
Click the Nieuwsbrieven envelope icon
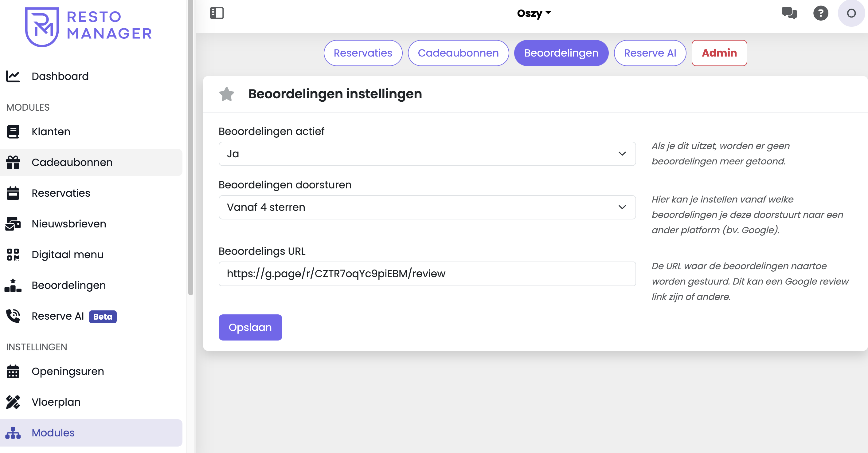click(x=13, y=224)
